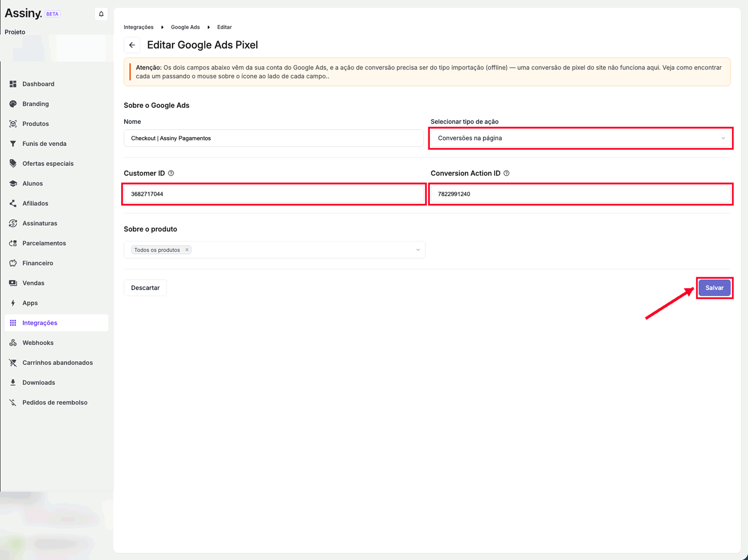Click the Afiliados share icon
The width and height of the screenshot is (748, 560).
(13, 203)
